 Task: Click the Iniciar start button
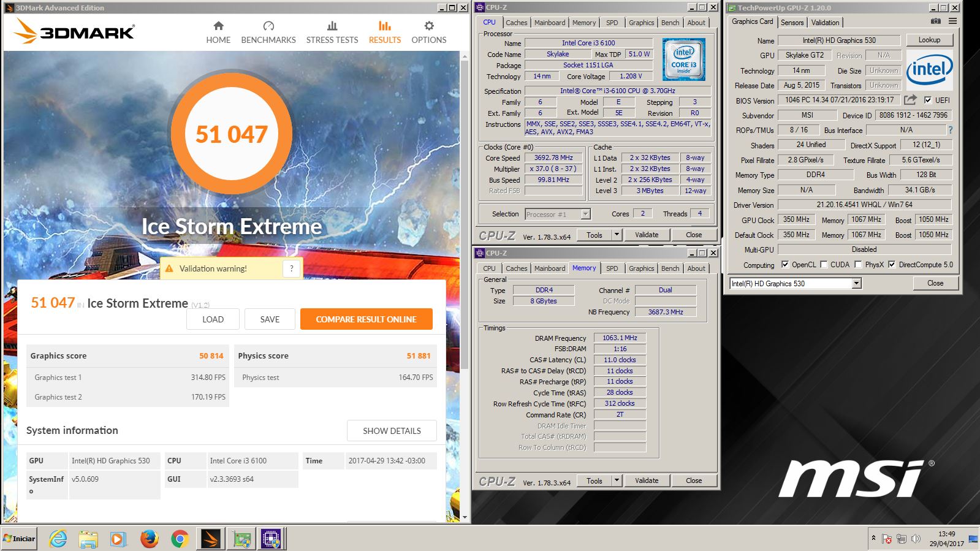pos(19,539)
